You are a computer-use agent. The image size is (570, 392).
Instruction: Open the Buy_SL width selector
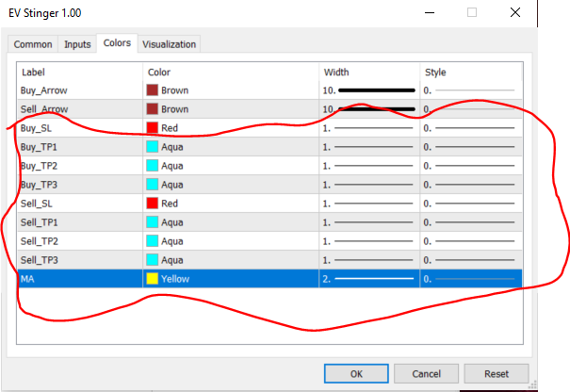369,128
